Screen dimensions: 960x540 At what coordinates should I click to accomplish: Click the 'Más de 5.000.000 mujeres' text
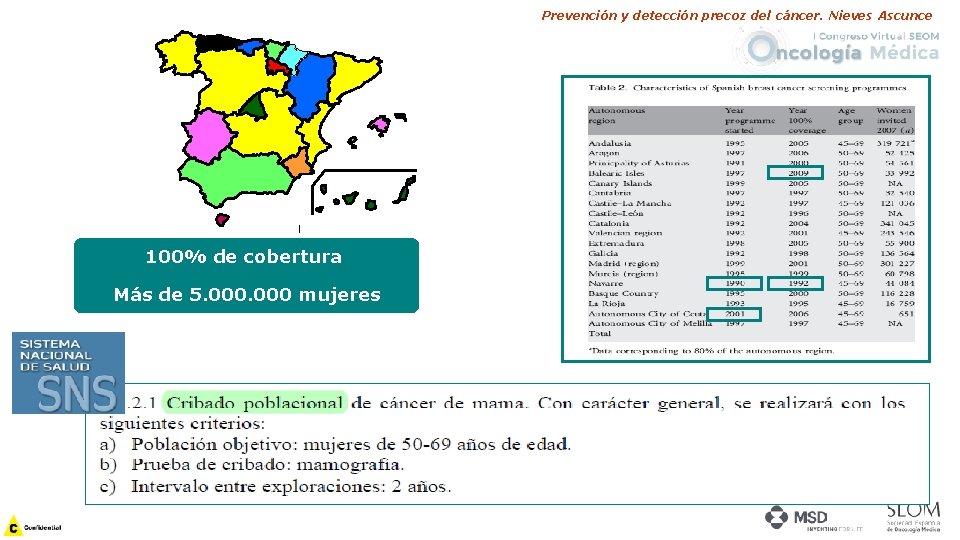tap(247, 294)
